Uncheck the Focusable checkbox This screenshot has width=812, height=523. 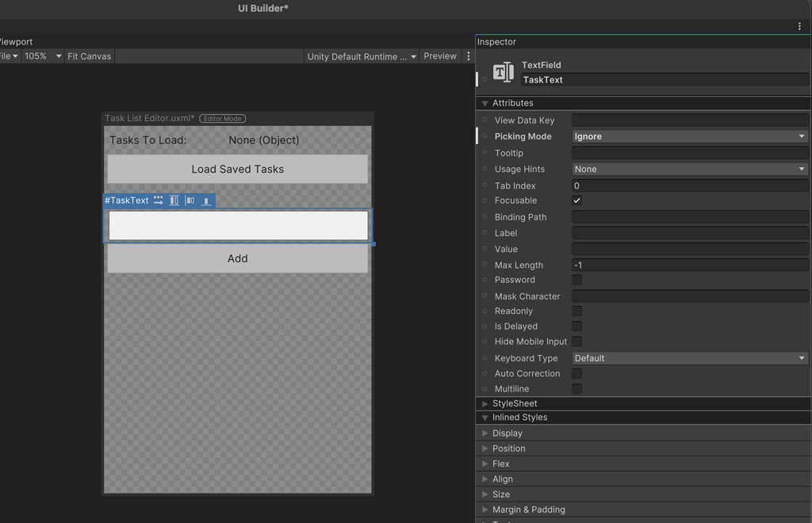tap(576, 200)
